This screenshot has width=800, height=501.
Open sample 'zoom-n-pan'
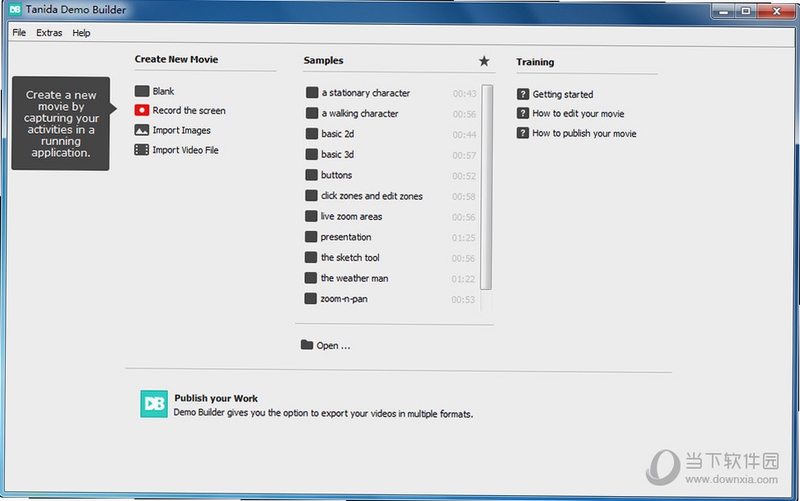(343, 299)
